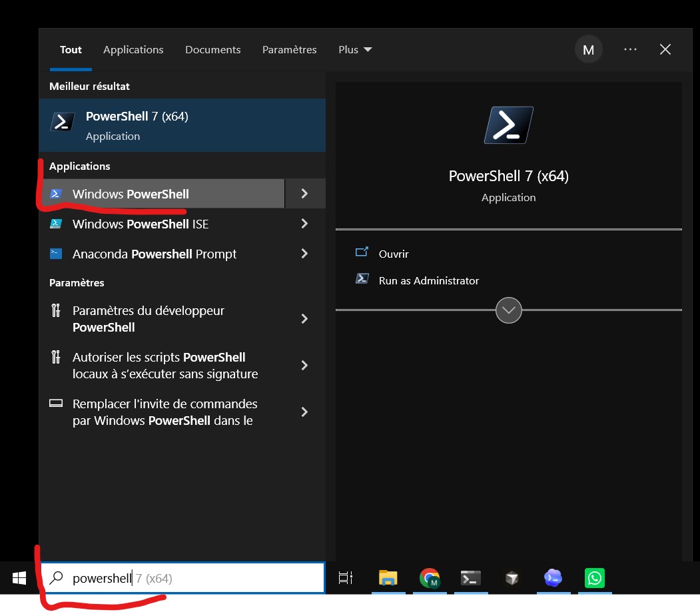Open the Windows Start button

19,578
